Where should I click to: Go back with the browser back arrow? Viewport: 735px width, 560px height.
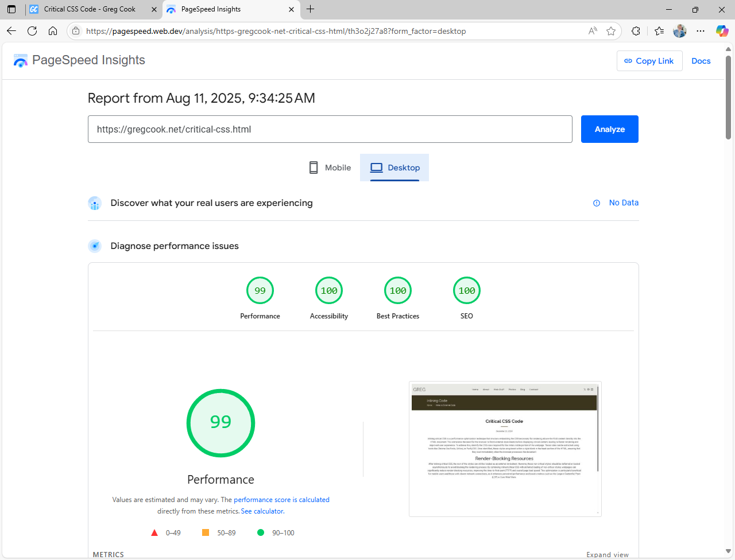pyautogui.click(x=11, y=31)
